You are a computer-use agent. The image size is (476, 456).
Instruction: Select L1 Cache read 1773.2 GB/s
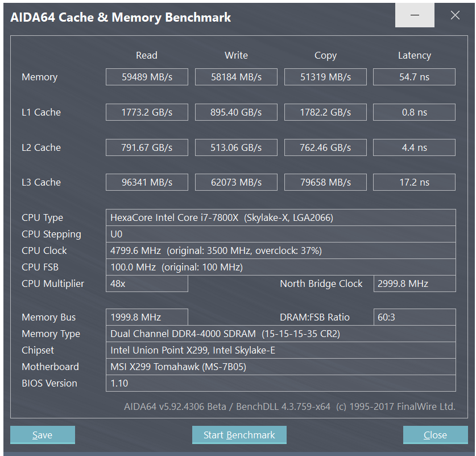(147, 112)
